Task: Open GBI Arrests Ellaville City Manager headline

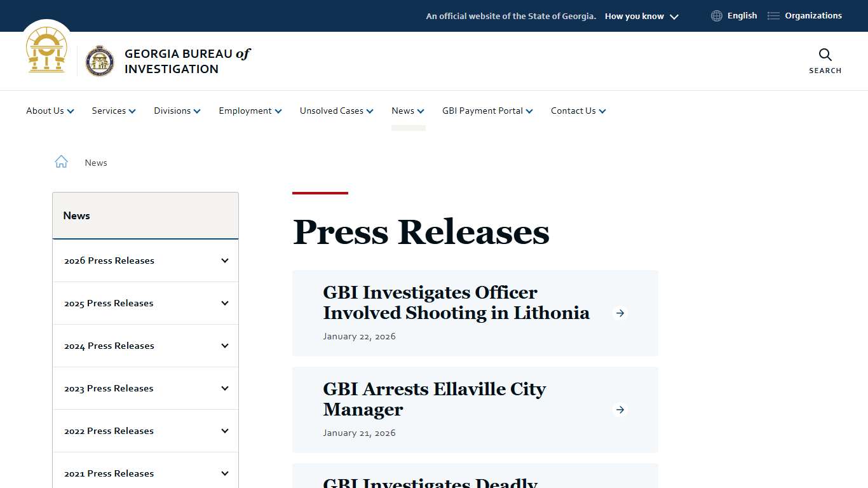Action: point(434,399)
